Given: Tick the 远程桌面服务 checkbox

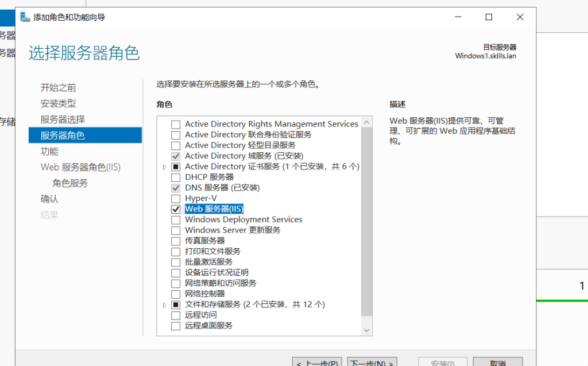Looking at the screenshot, I should [176, 326].
